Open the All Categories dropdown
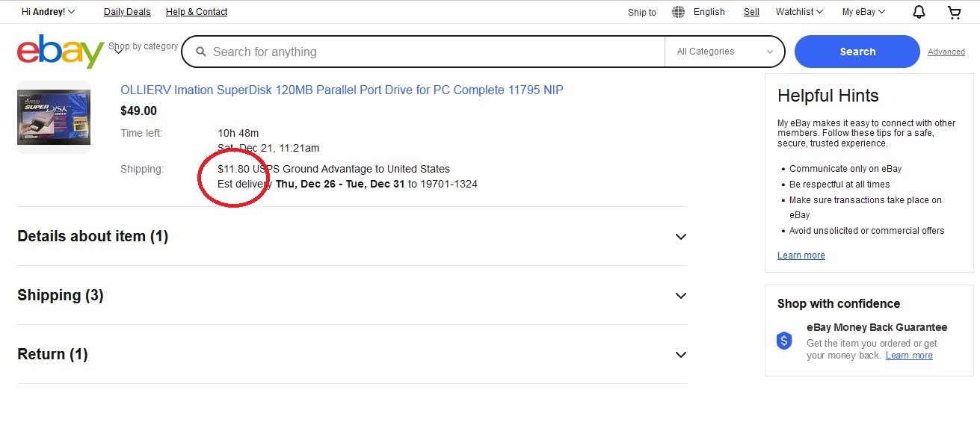 click(724, 52)
